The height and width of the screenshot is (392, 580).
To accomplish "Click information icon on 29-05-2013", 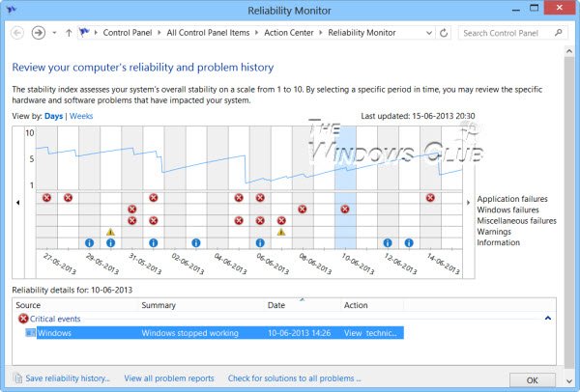I will tap(89, 242).
